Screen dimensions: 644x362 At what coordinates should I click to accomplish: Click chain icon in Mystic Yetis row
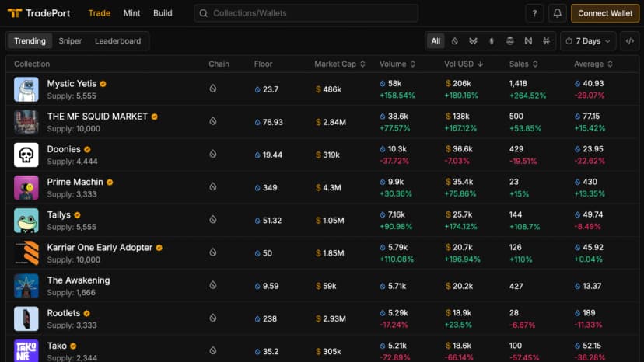pos(213,89)
